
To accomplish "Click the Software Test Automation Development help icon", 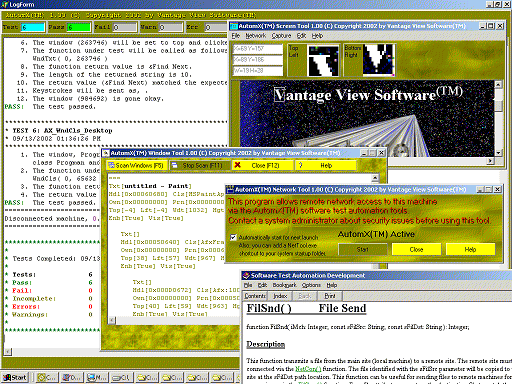I will click(x=246, y=275).
